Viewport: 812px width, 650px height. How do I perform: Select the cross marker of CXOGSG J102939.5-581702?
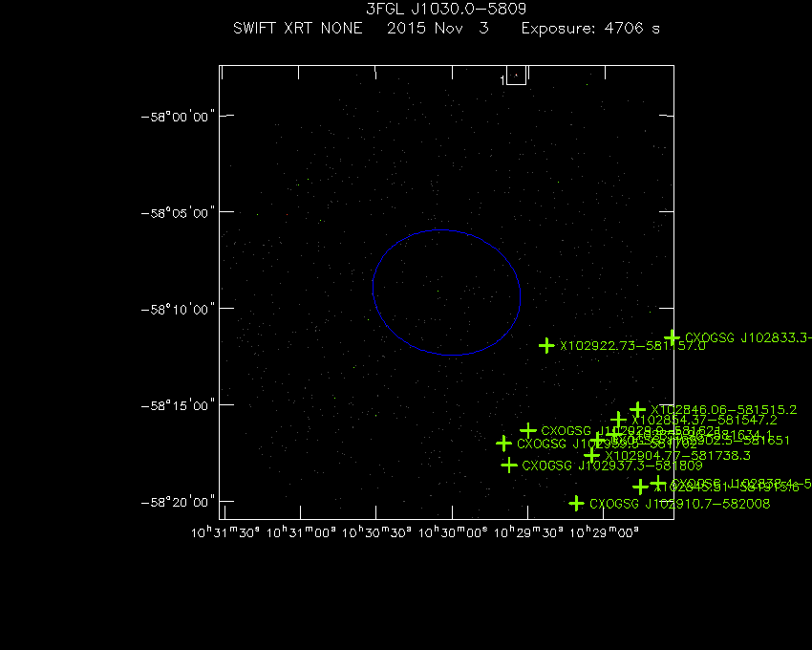click(x=503, y=444)
